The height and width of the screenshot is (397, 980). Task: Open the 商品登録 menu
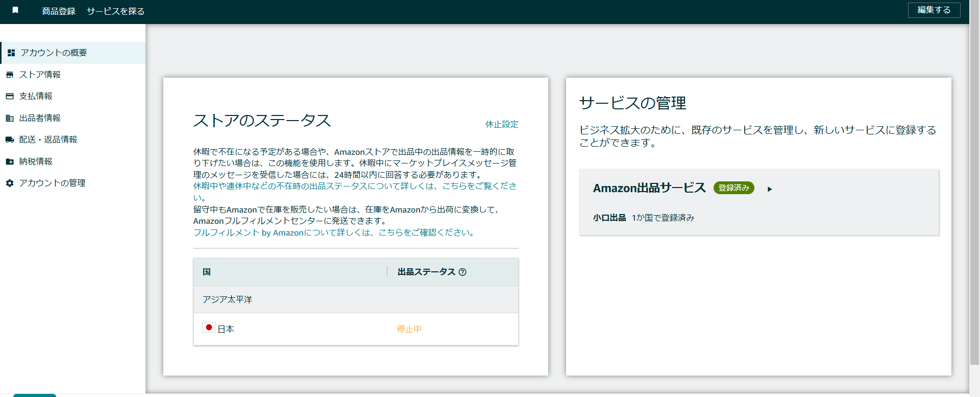click(x=59, y=11)
